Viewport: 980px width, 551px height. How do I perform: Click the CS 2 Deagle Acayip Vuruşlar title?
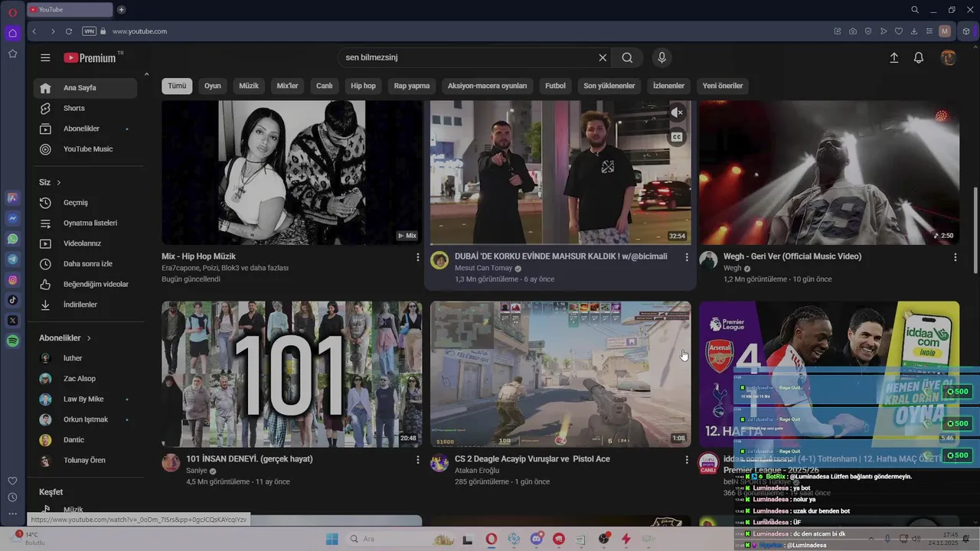tap(532, 459)
